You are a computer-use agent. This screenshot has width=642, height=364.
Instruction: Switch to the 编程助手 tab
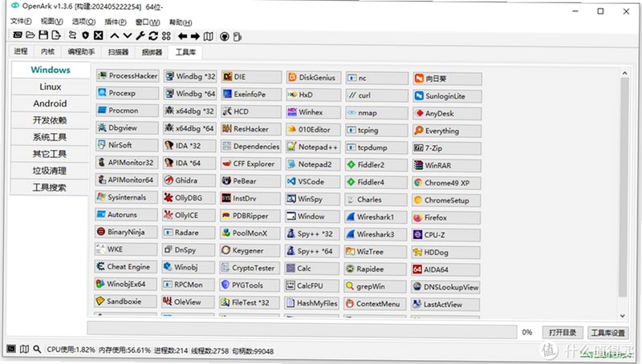(x=81, y=51)
